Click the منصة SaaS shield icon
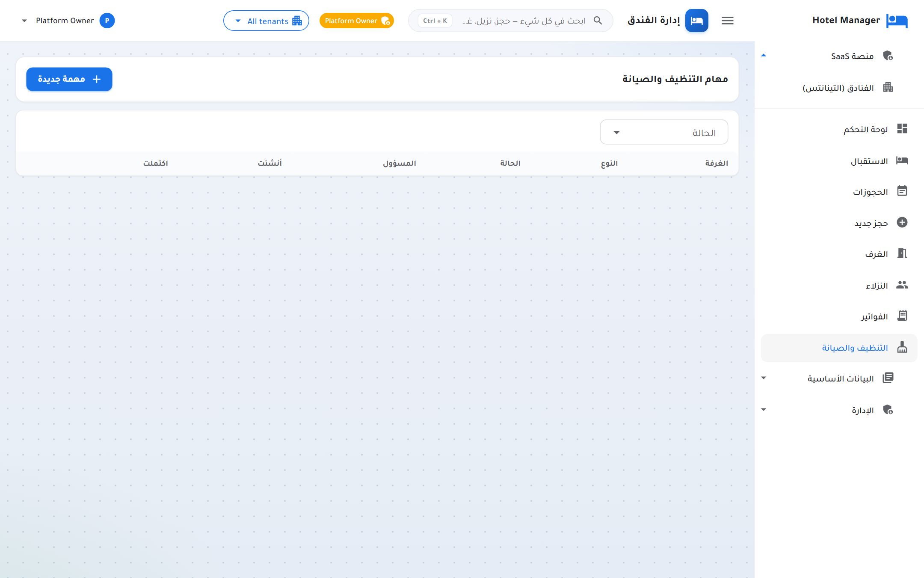 click(888, 56)
